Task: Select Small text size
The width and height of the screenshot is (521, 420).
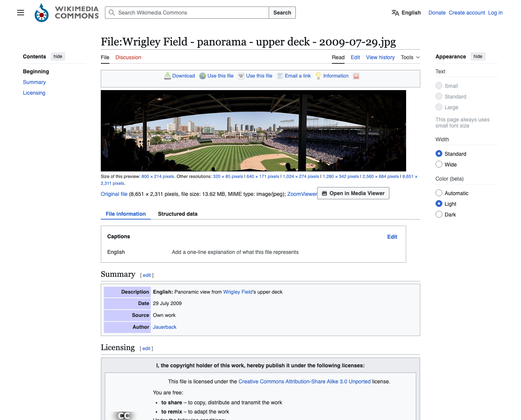Action: 439,86
